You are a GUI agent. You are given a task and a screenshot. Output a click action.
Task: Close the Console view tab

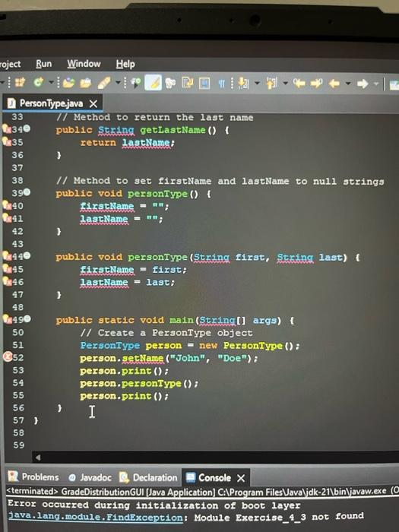[x=241, y=478]
